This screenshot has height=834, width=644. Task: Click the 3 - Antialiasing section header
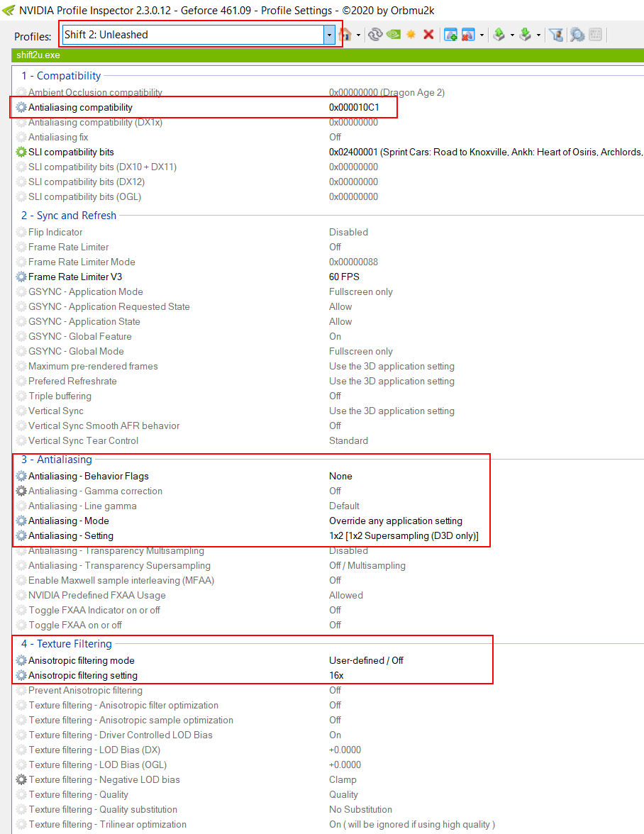pyautogui.click(x=57, y=460)
